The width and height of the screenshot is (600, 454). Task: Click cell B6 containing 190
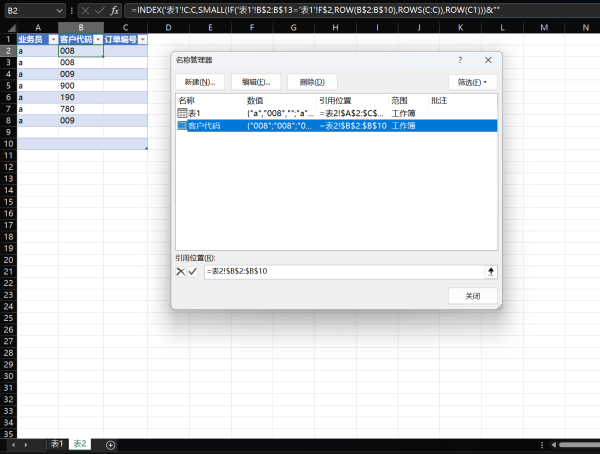pos(81,97)
